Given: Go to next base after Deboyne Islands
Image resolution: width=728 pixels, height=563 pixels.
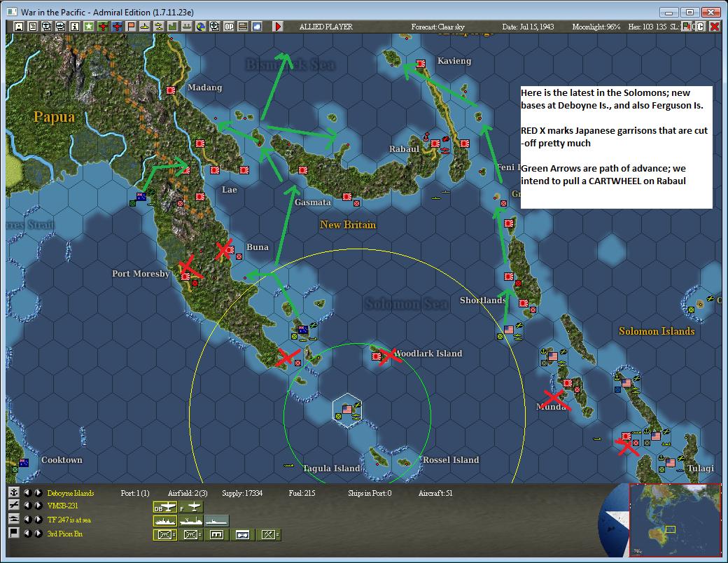Looking at the screenshot, I should click(x=38, y=493).
